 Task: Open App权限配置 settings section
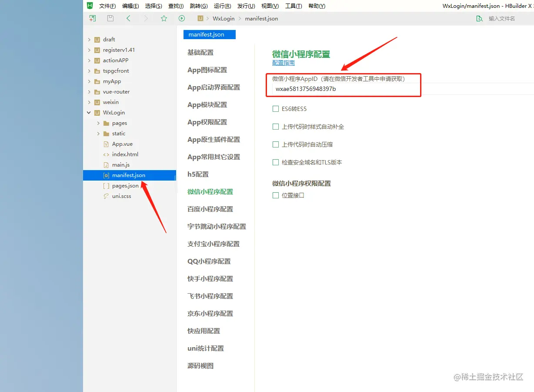tap(207, 122)
